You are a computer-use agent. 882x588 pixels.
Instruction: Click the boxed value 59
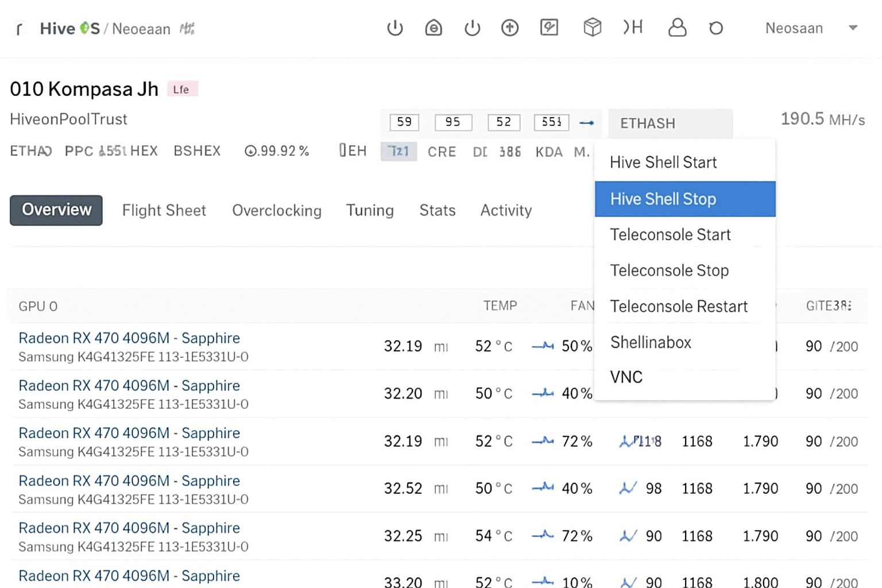pyautogui.click(x=404, y=122)
